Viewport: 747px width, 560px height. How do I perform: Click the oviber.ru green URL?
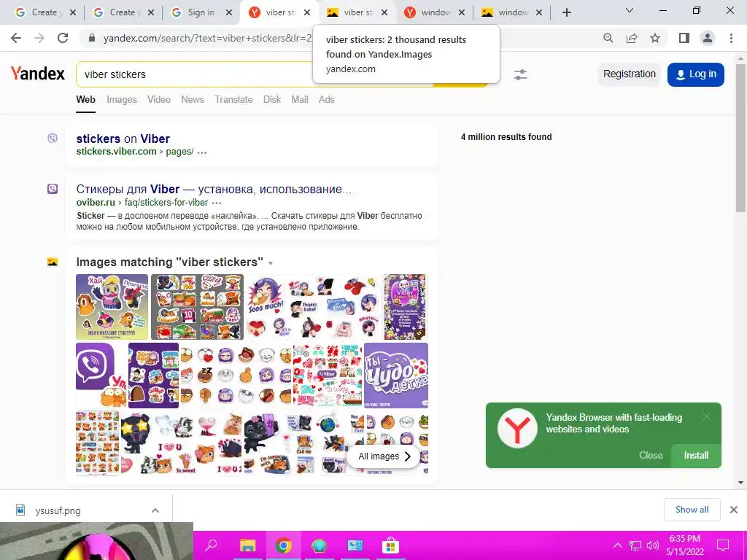point(142,203)
